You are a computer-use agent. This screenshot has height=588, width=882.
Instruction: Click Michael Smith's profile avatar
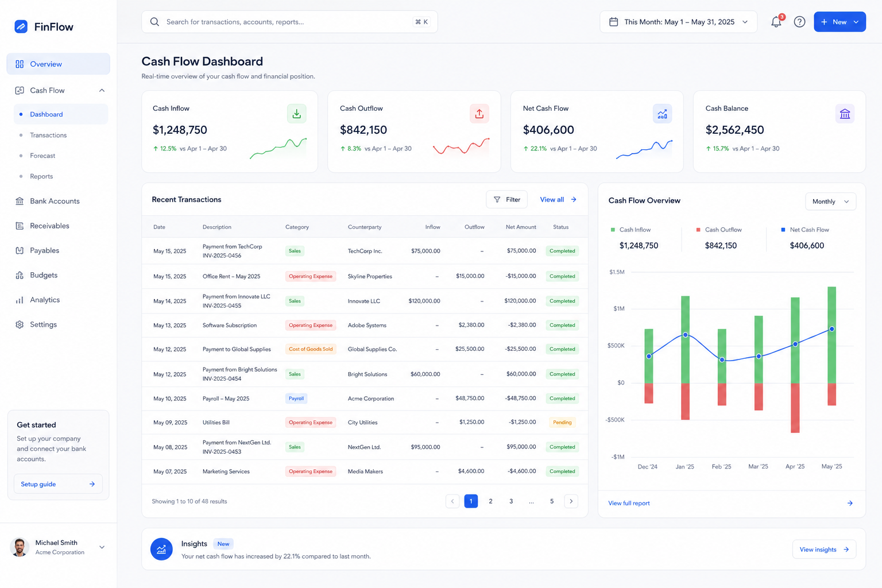tap(20, 547)
